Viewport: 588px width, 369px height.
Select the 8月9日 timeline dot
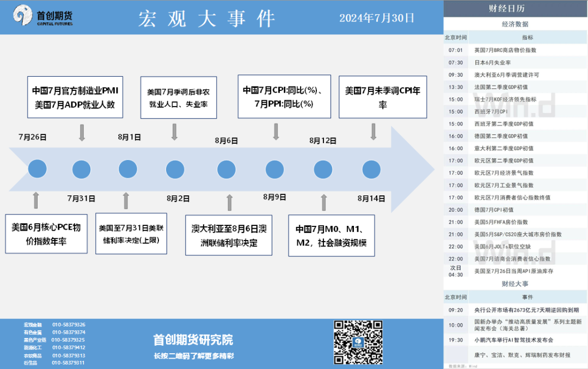[274, 169]
